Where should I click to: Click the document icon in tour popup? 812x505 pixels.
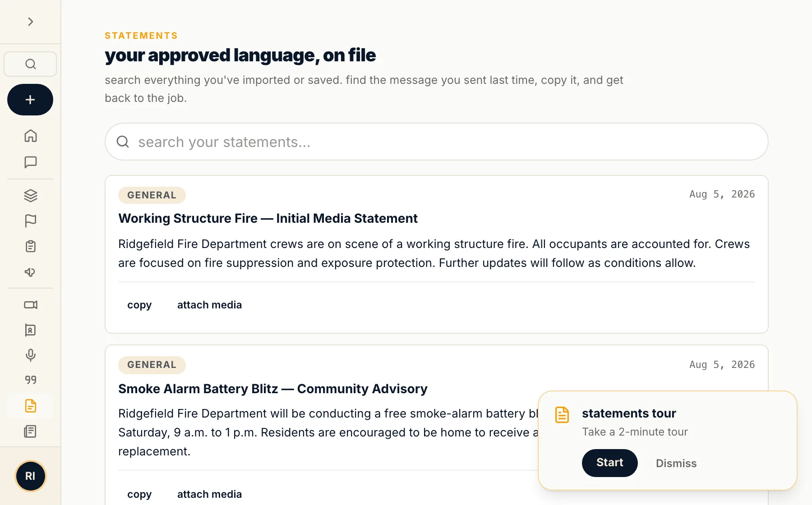pyautogui.click(x=562, y=415)
